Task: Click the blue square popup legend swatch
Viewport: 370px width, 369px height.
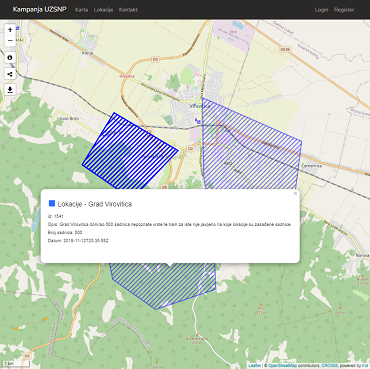Action: [52, 203]
